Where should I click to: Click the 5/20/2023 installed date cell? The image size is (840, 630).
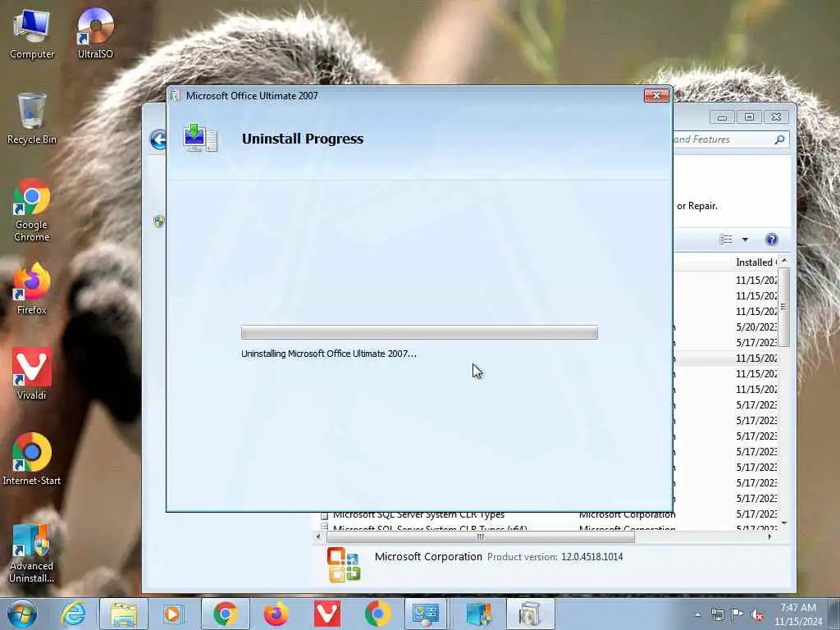(x=756, y=326)
